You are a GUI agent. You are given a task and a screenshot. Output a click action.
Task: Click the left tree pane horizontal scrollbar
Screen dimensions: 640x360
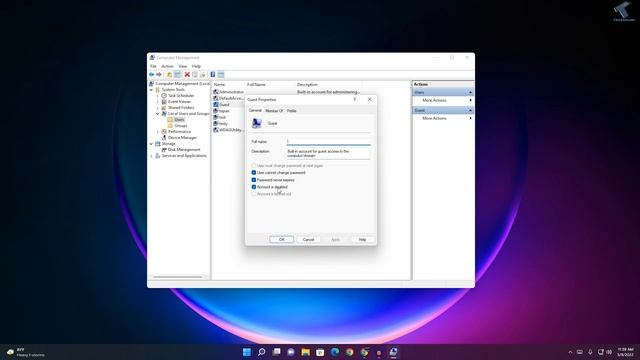point(178,277)
